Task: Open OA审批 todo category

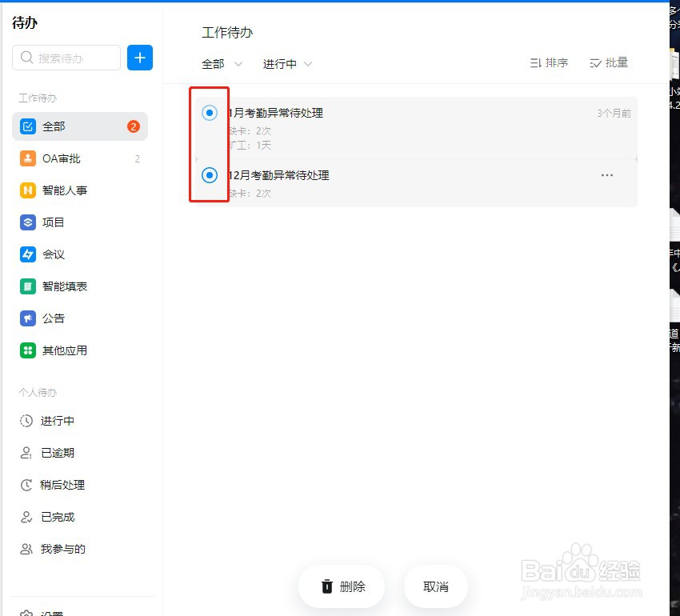Action: coord(80,158)
